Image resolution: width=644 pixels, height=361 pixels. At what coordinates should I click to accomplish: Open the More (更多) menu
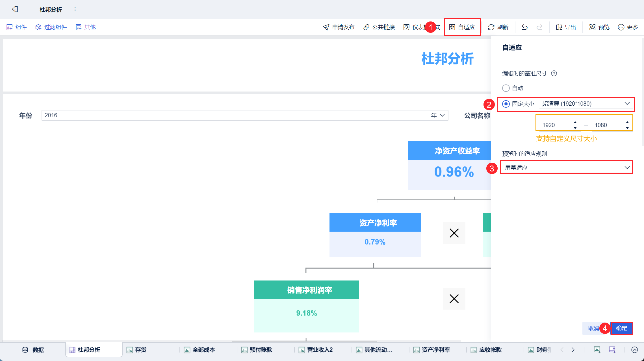tap(628, 27)
